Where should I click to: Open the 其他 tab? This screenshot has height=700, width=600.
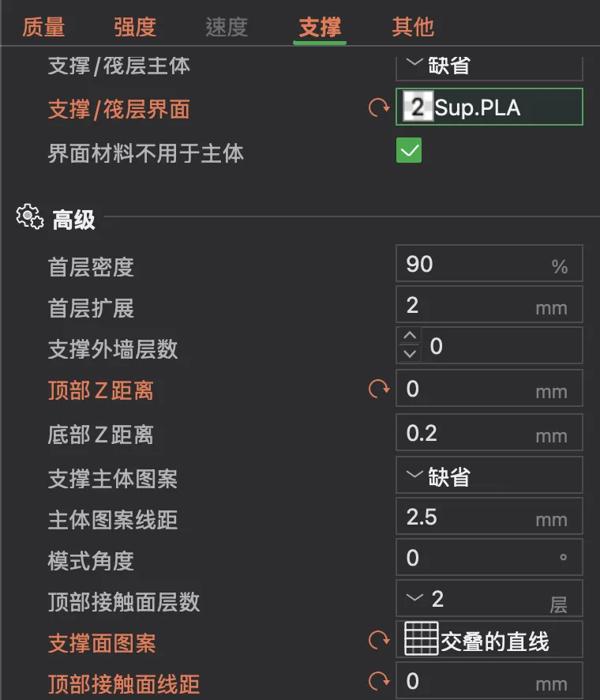coord(413,27)
